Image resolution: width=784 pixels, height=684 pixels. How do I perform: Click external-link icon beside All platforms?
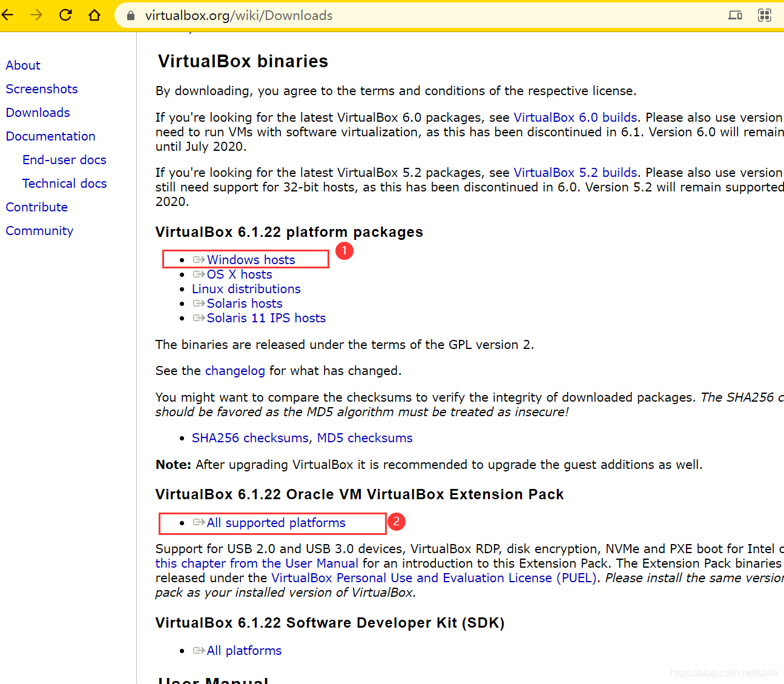tap(199, 651)
